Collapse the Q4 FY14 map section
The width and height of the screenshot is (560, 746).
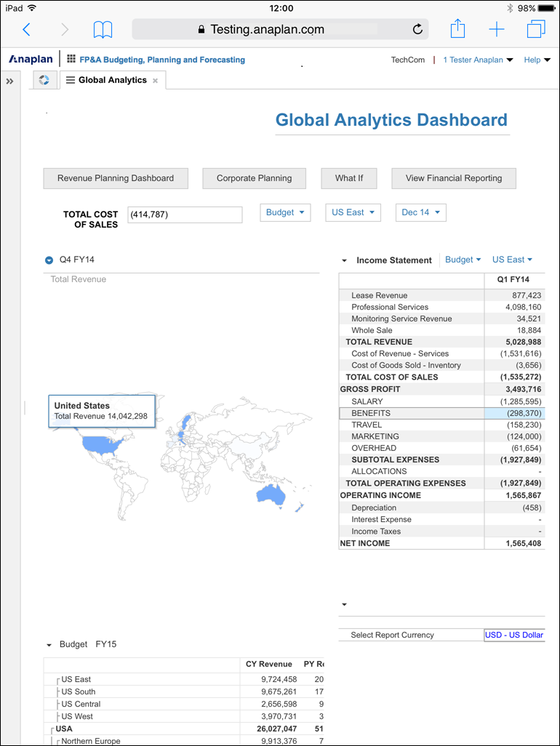click(x=49, y=260)
